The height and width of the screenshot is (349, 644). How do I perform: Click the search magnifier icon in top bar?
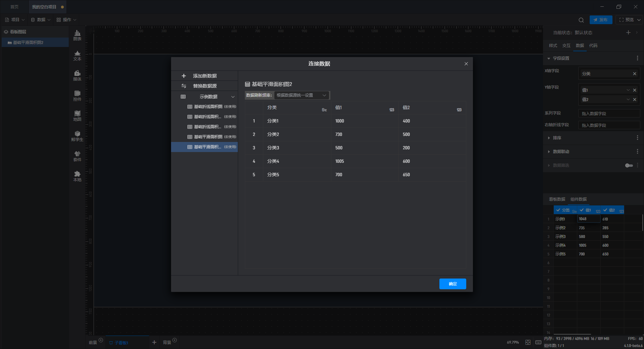(x=581, y=20)
